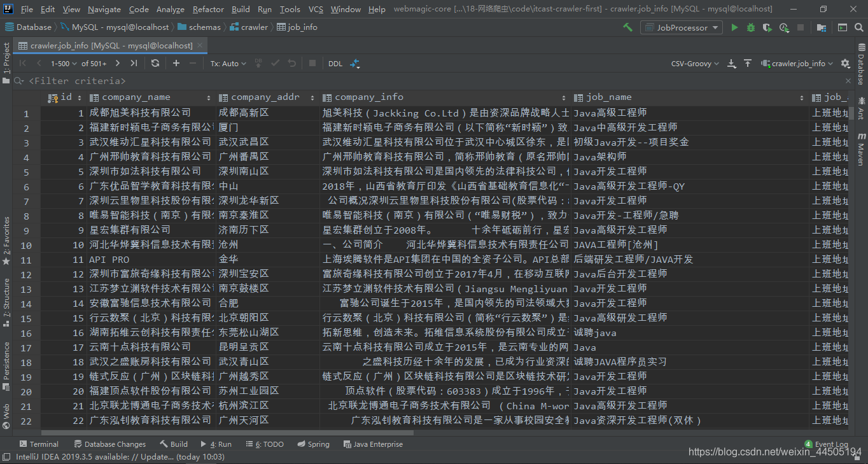
Task: Select cell '成都旭美科技有限公司' in row 1
Action: click(x=151, y=113)
